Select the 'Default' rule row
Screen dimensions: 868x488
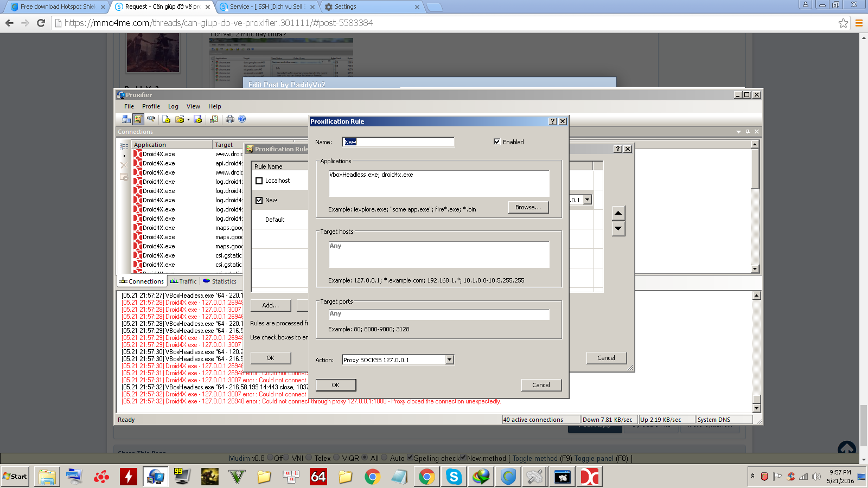pos(275,220)
